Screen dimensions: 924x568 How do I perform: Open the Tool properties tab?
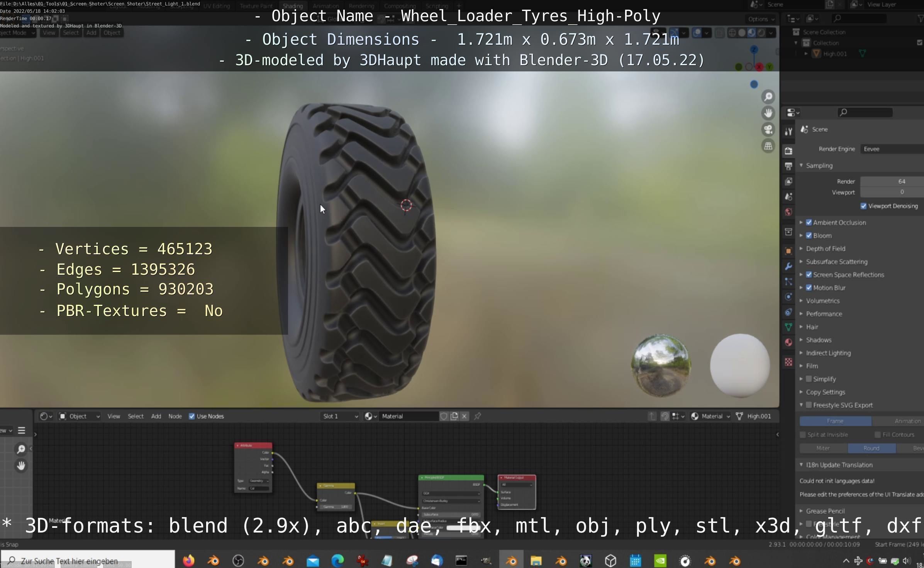pyautogui.click(x=788, y=131)
